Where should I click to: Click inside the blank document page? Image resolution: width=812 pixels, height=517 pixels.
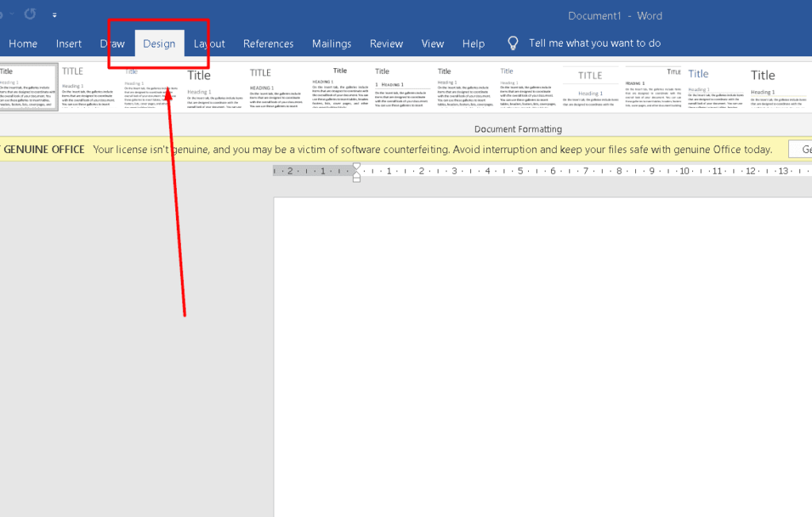coord(539,357)
